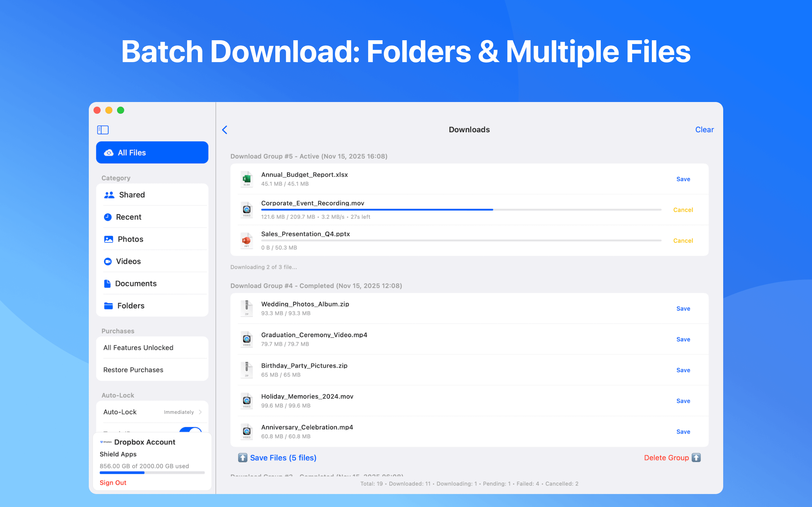Open the Folders category
Image resolution: width=812 pixels, height=507 pixels.
click(x=131, y=306)
